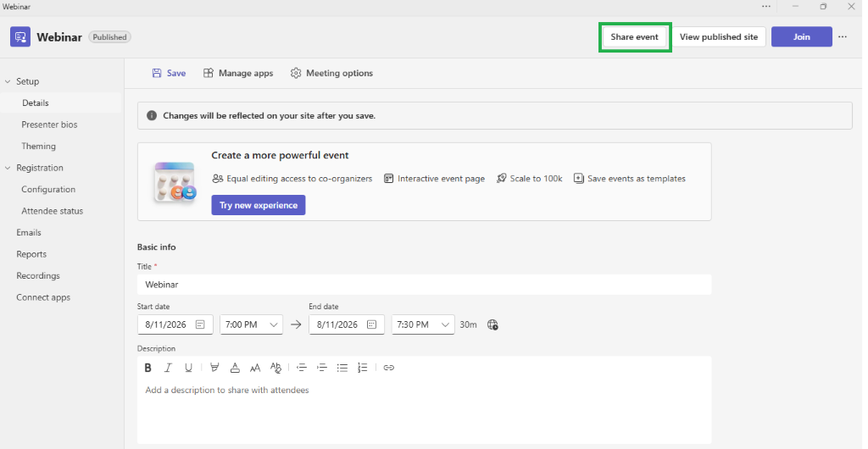Open the font size tool
The height and width of the screenshot is (449, 868).
255,368
